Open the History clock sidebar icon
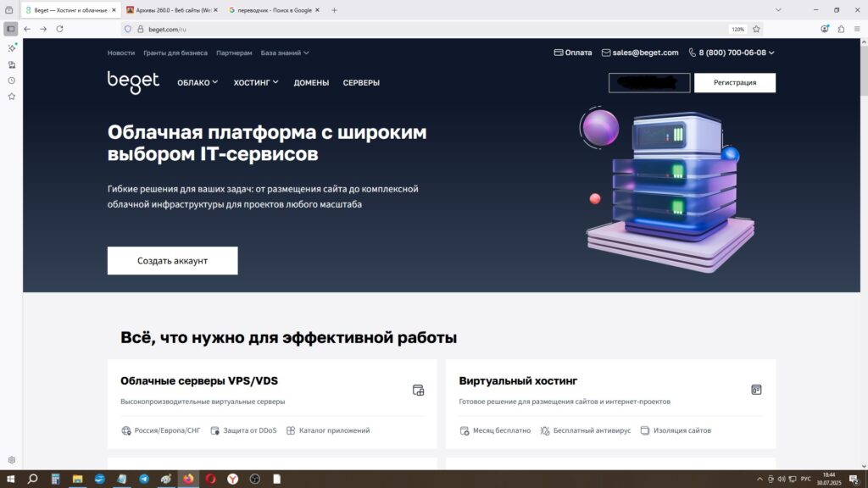 point(12,80)
